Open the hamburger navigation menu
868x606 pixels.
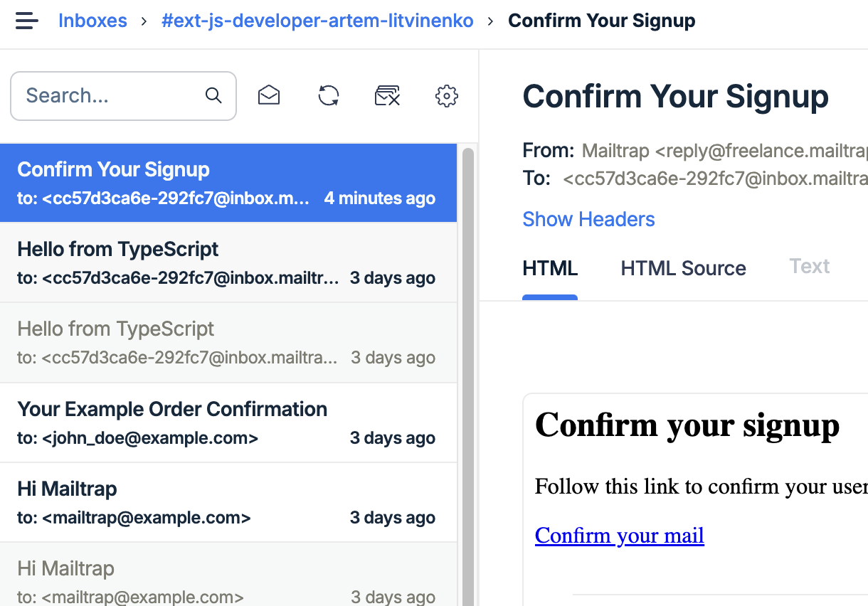pyautogui.click(x=26, y=21)
